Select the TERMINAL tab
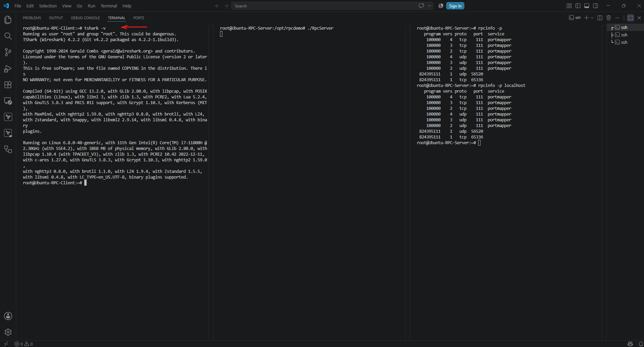 click(x=117, y=18)
